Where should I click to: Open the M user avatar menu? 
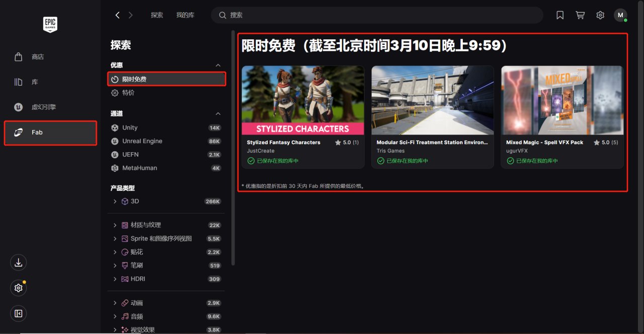[x=620, y=15]
